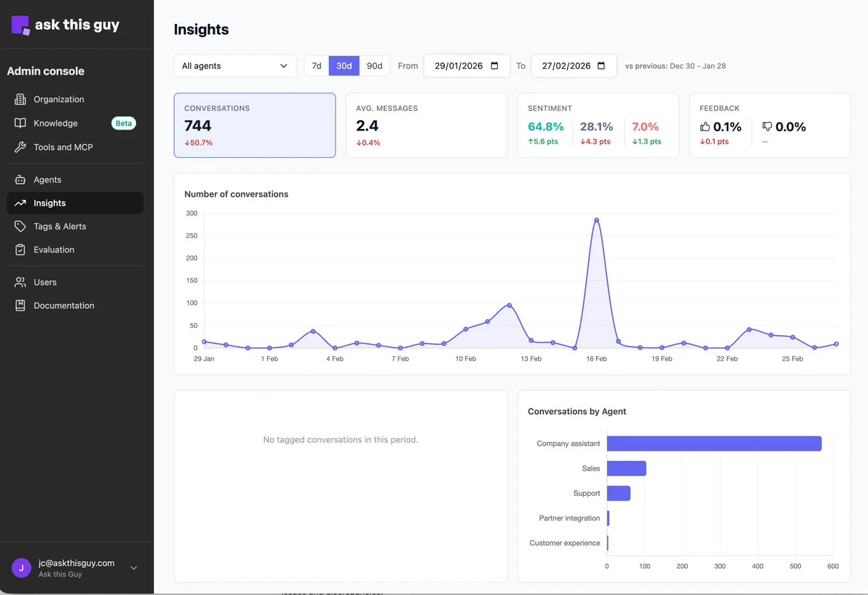868x595 pixels.
Task: Go to Tags & Alerts page
Action: [75, 227]
